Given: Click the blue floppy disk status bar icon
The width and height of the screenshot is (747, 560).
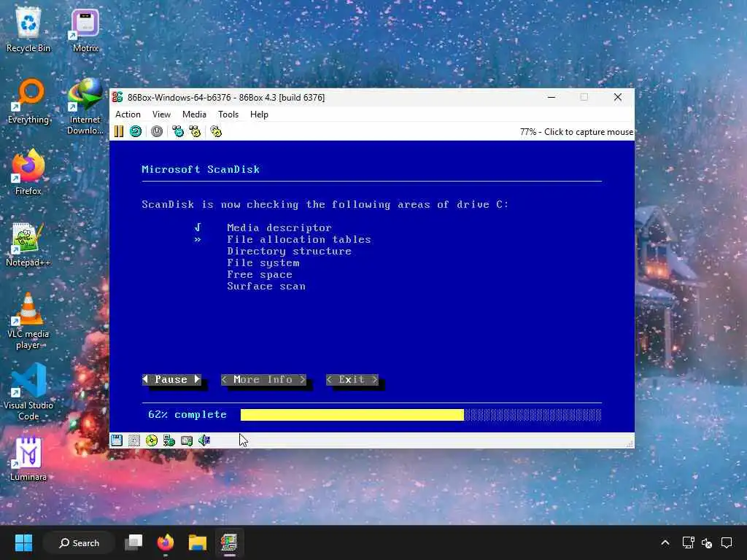Looking at the screenshot, I should point(117,440).
